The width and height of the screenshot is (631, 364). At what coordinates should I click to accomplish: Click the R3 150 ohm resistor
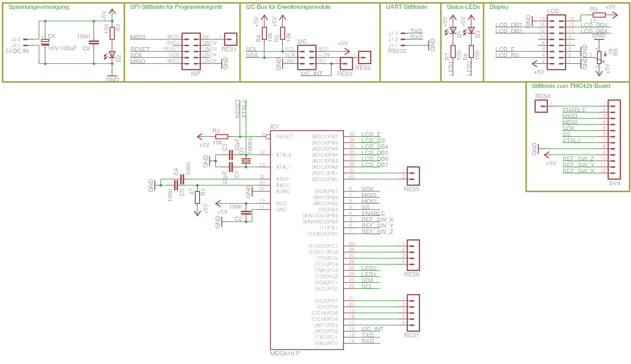pyautogui.click(x=112, y=33)
